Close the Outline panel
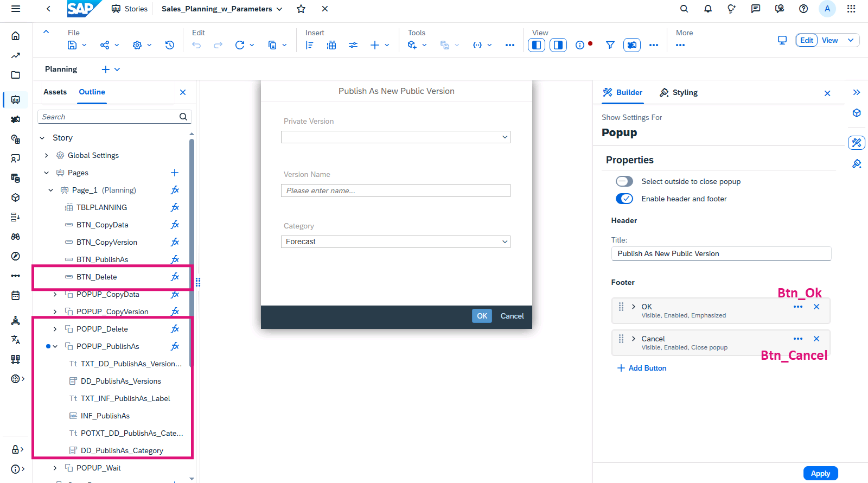The width and height of the screenshot is (868, 483). 183,92
